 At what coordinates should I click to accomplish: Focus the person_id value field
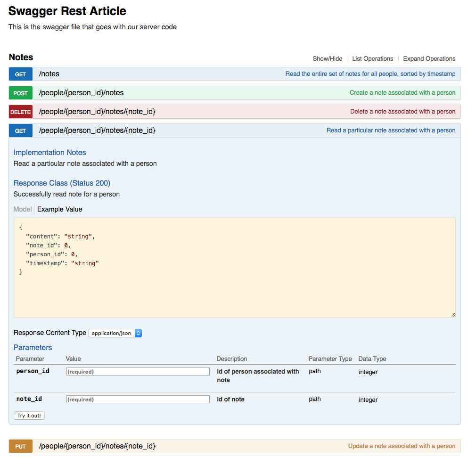click(x=138, y=372)
